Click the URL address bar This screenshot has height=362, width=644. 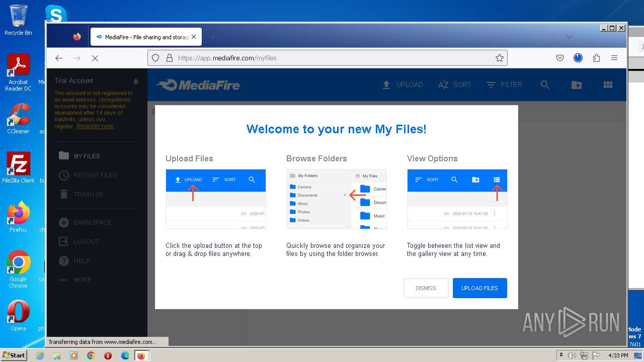click(x=327, y=58)
